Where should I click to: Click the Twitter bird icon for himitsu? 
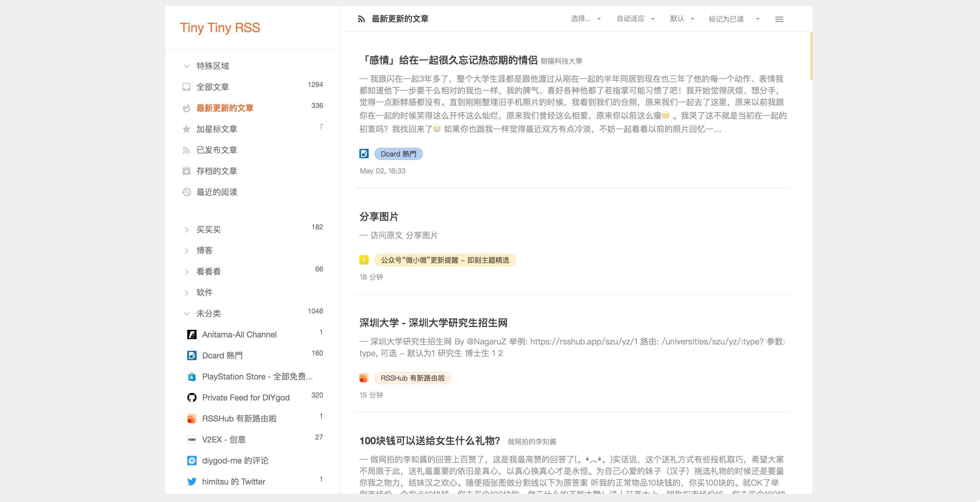pyautogui.click(x=192, y=482)
